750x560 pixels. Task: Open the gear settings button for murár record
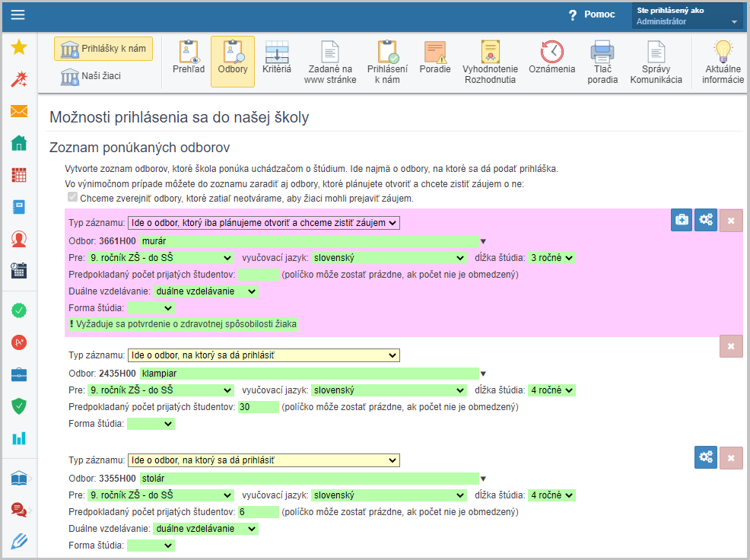coord(706,220)
